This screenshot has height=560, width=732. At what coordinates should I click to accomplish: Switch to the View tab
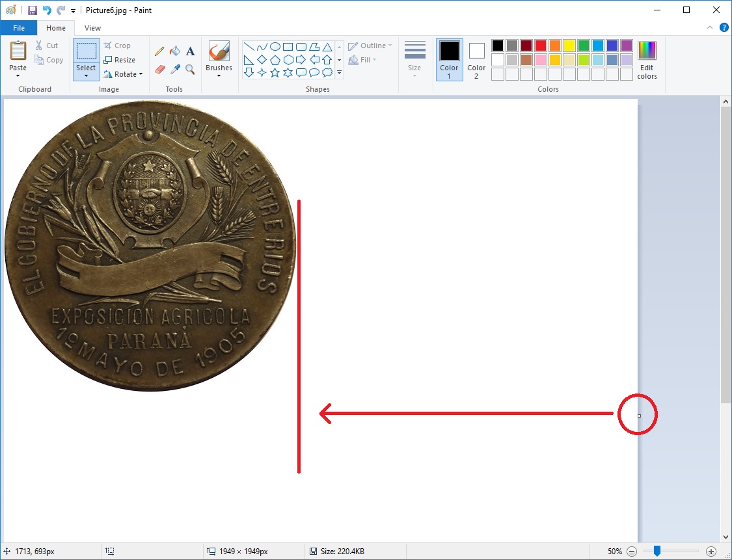point(92,28)
